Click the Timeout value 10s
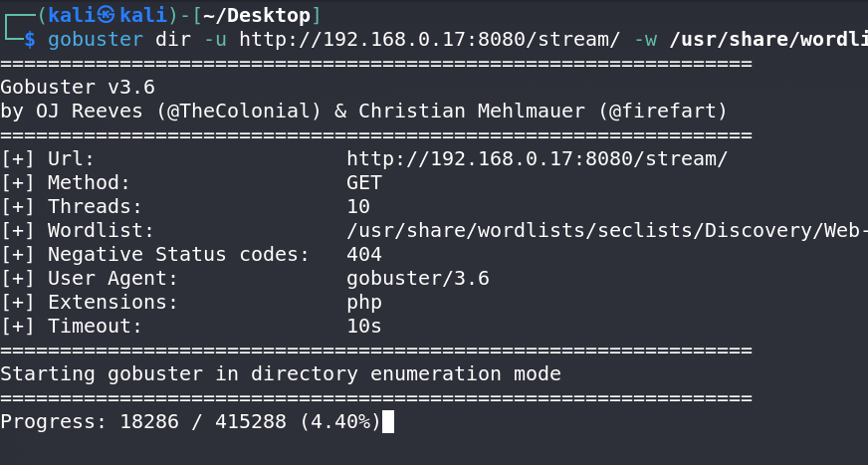This screenshot has width=868, height=465. point(364,326)
